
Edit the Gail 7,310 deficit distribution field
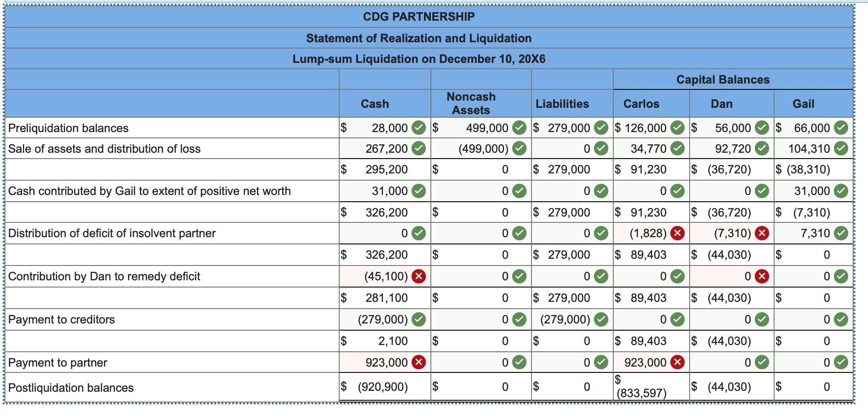[814, 234]
